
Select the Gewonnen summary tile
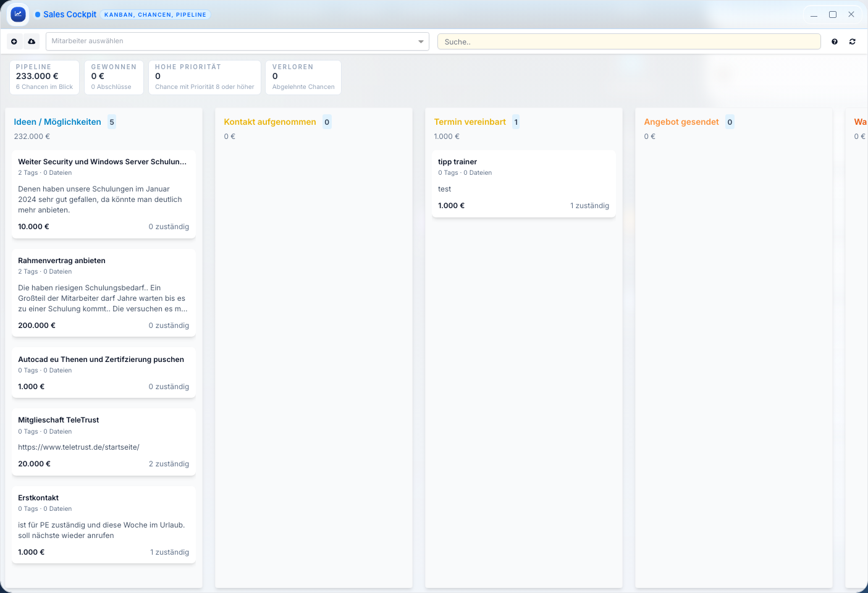pos(114,77)
